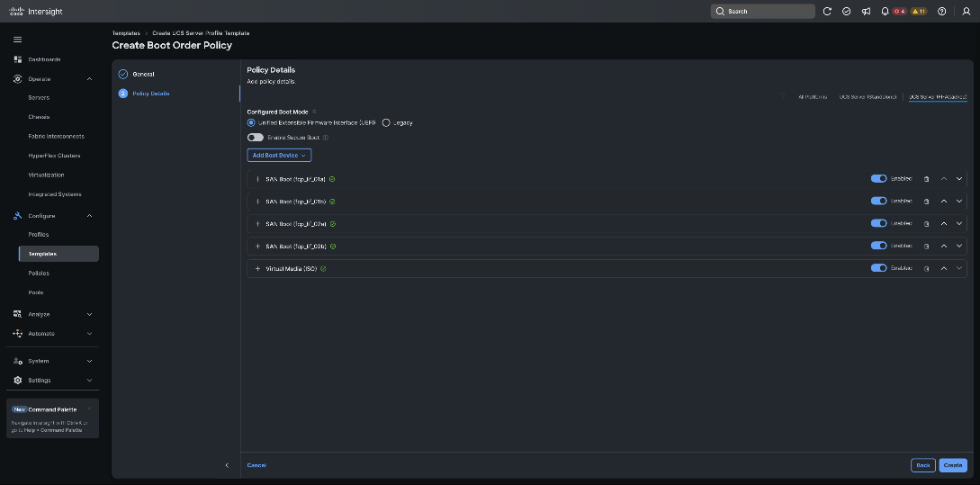The width and height of the screenshot is (980, 485).
Task: Collapse the Operate sidebar section
Action: 89,79
